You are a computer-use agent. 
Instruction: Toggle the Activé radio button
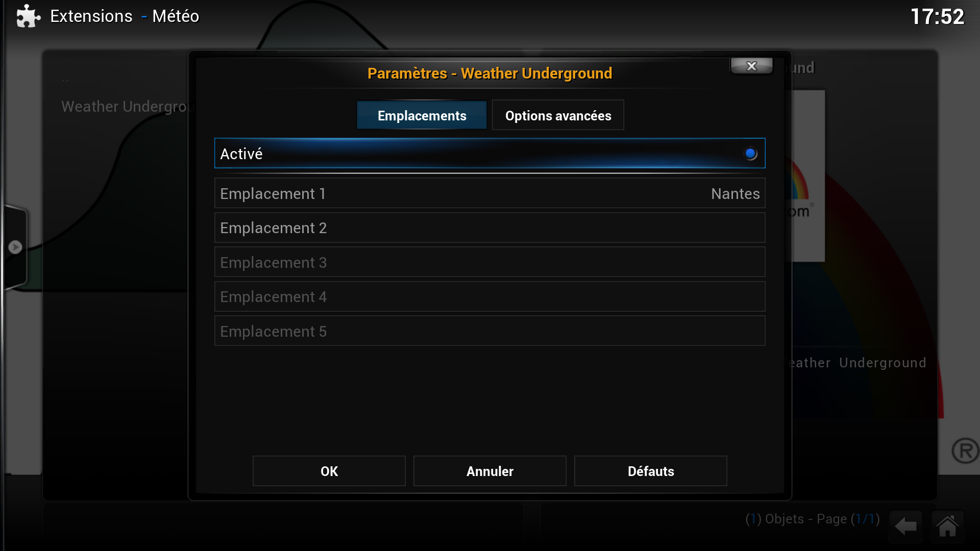(750, 154)
